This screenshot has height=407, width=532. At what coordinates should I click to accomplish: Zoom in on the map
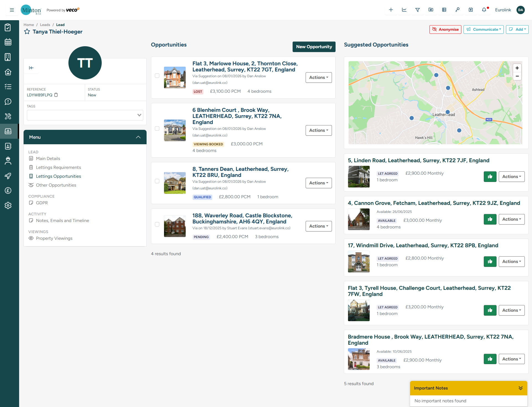click(x=517, y=68)
